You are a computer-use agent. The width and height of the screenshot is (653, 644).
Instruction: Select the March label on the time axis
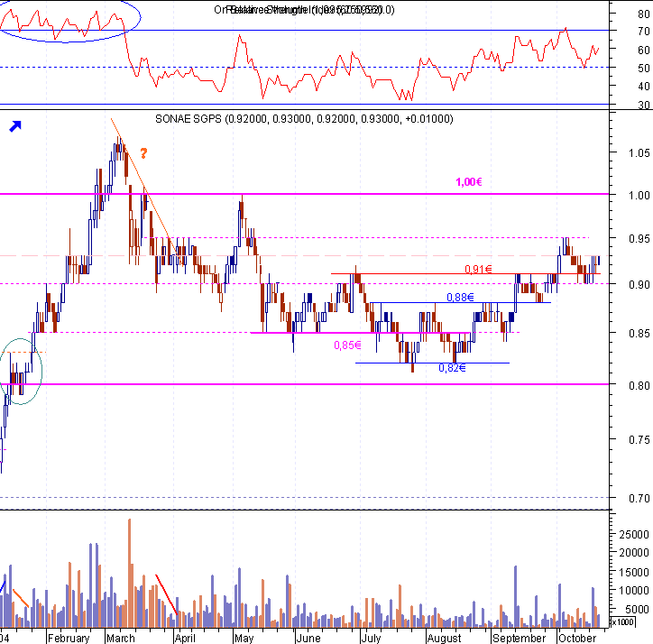tap(121, 639)
